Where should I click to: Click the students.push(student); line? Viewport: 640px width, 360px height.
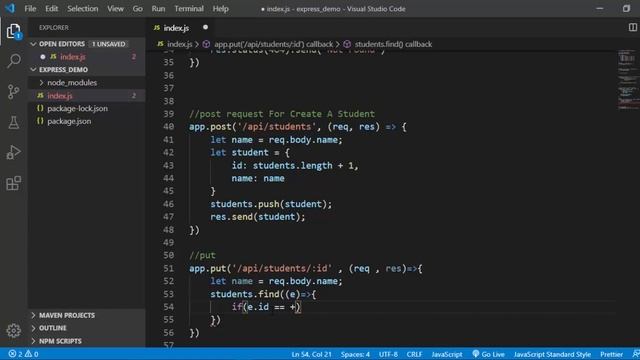coord(271,204)
